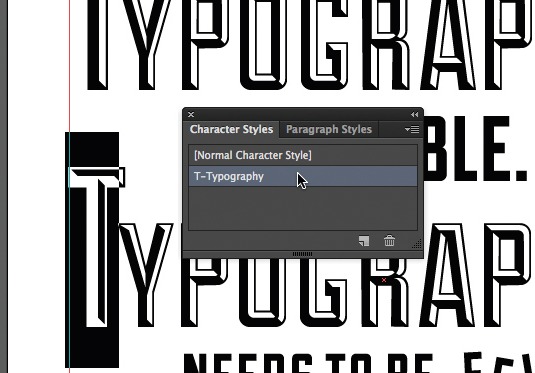Close the Character Styles panel

coord(191,114)
